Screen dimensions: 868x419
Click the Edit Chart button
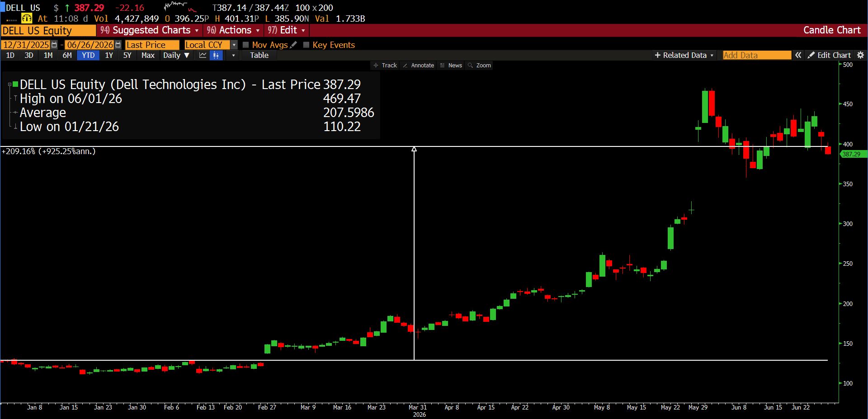830,55
